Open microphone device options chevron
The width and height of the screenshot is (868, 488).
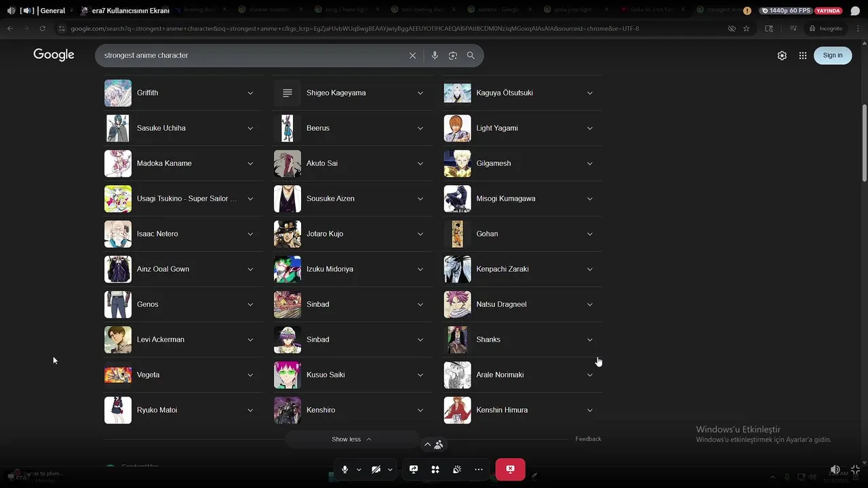359,470
